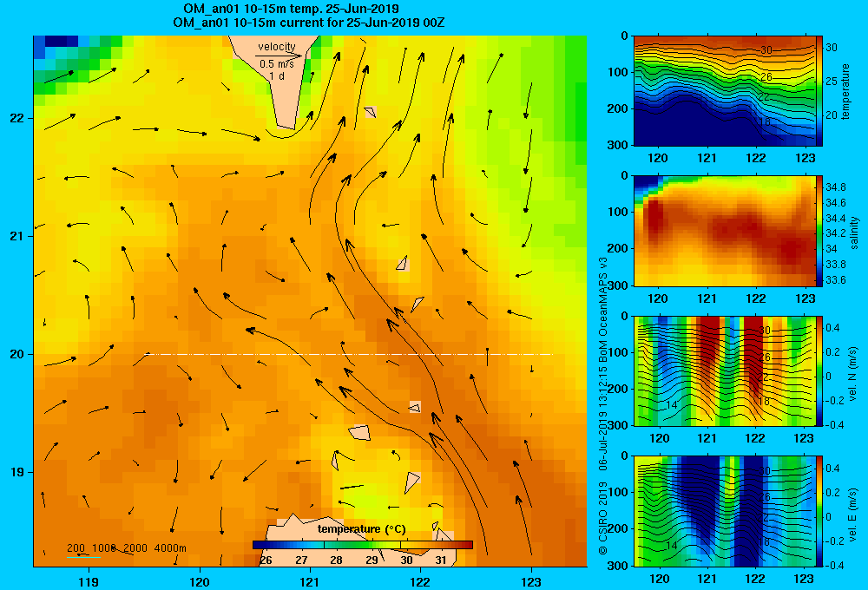Open the temperature depth section panel

point(724,91)
